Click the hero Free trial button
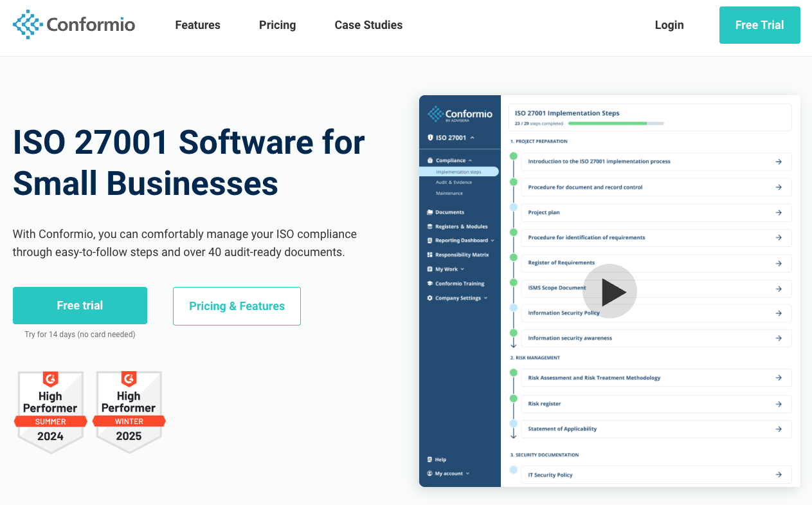 [x=80, y=306]
